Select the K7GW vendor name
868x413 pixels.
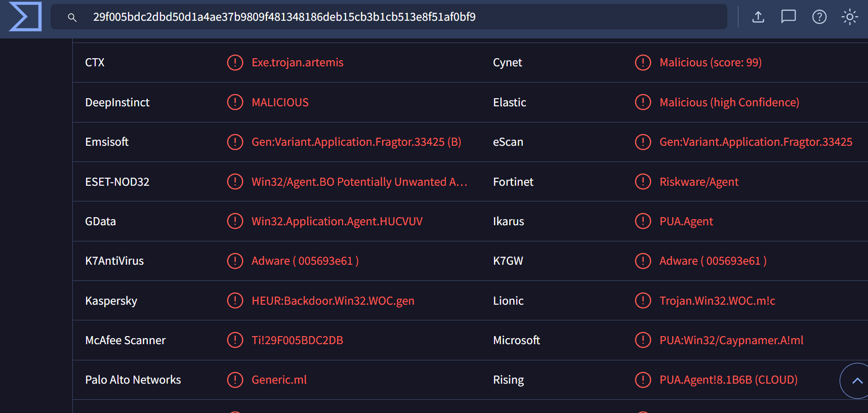508,261
